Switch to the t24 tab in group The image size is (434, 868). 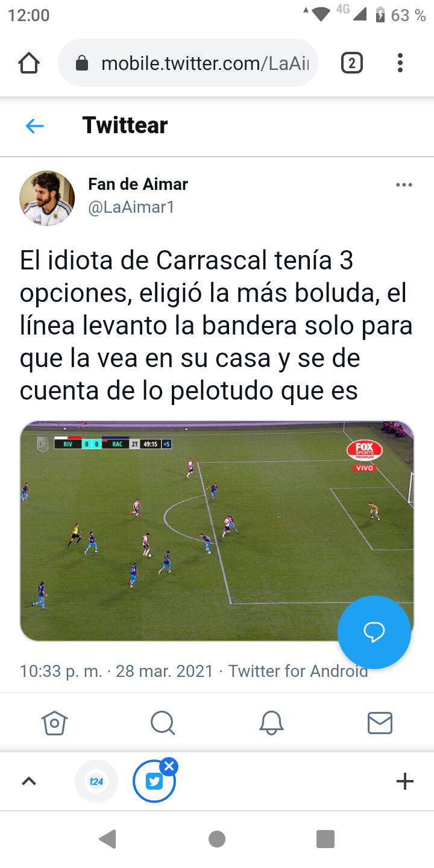(x=96, y=781)
